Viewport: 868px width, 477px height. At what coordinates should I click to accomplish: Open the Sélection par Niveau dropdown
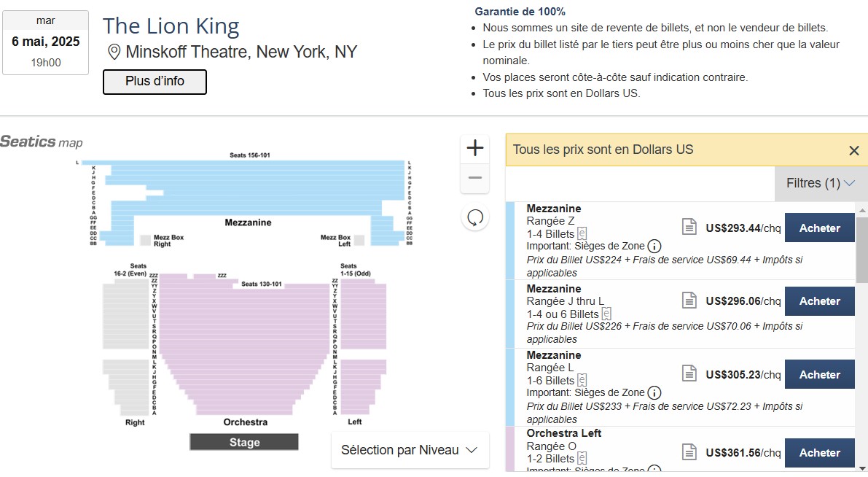coord(410,450)
